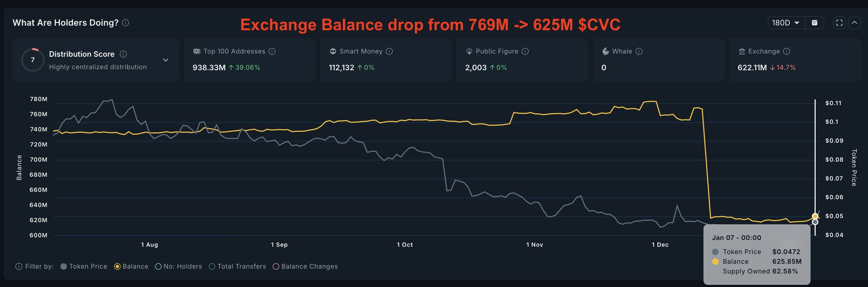The image size is (868, 287).
Task: Open the calendar date picker
Action: tap(814, 23)
